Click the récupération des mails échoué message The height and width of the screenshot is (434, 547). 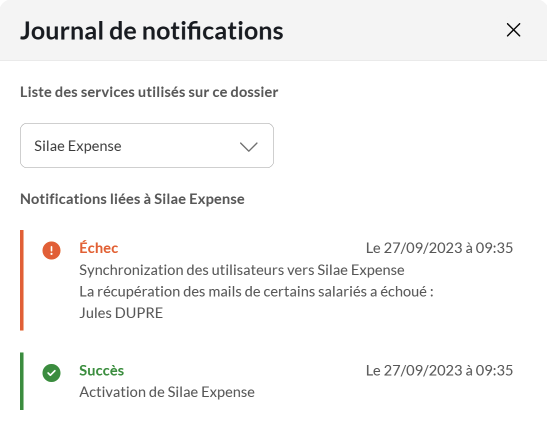(x=256, y=292)
